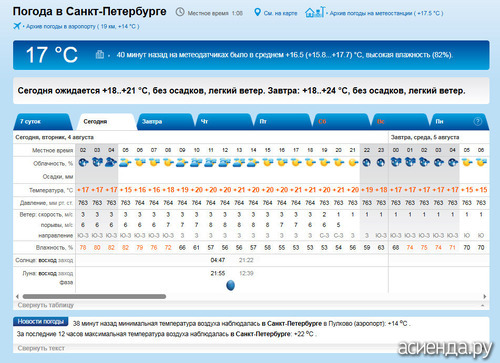Click the sunny icon at 21 hours
500x363 pixels.
(353, 163)
